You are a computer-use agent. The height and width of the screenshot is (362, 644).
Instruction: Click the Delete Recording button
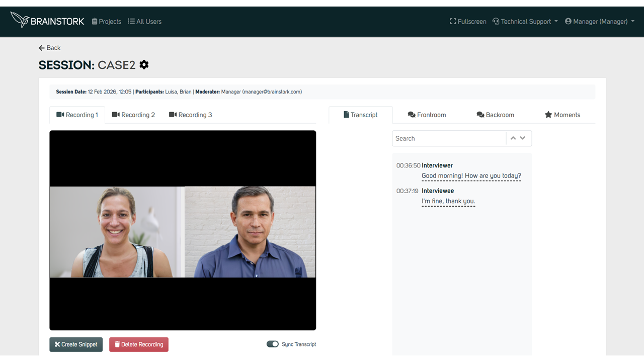coord(139,344)
